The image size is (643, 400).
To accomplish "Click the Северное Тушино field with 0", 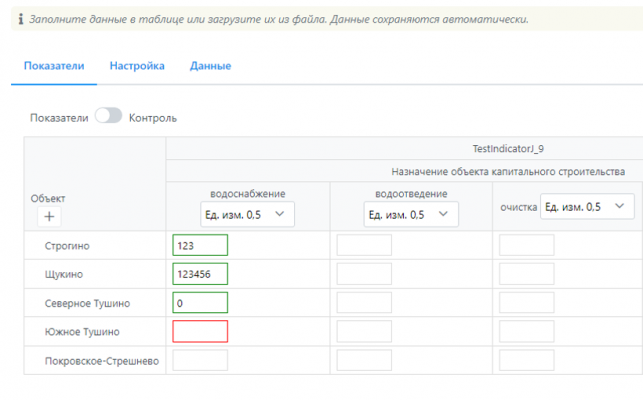I will click(x=200, y=302).
